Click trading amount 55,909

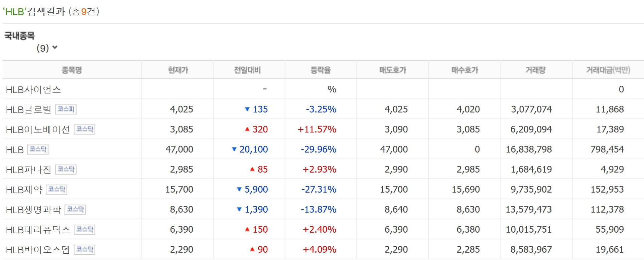click(x=610, y=230)
